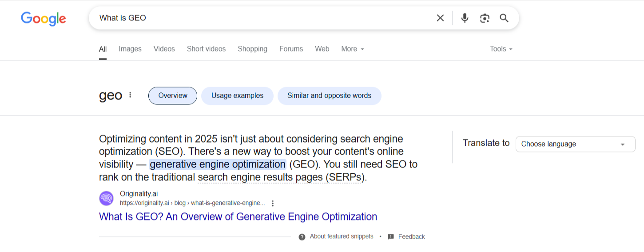Switch to the Short videos tab
Screen dimensions: 644x252
click(x=206, y=49)
